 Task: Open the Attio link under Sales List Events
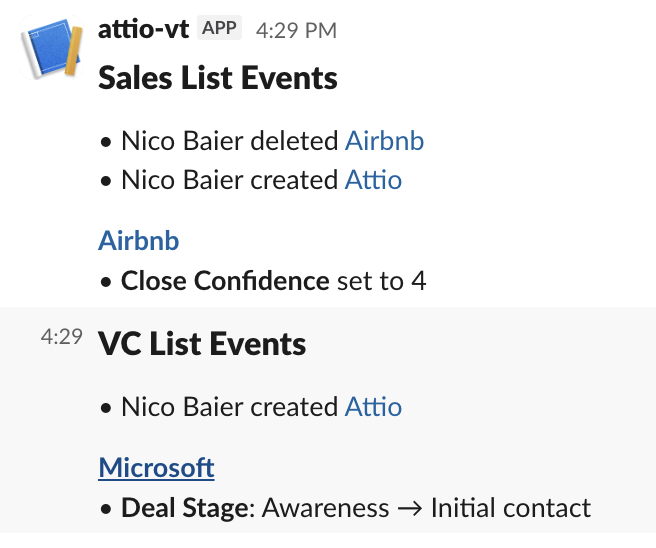pyautogui.click(x=373, y=180)
